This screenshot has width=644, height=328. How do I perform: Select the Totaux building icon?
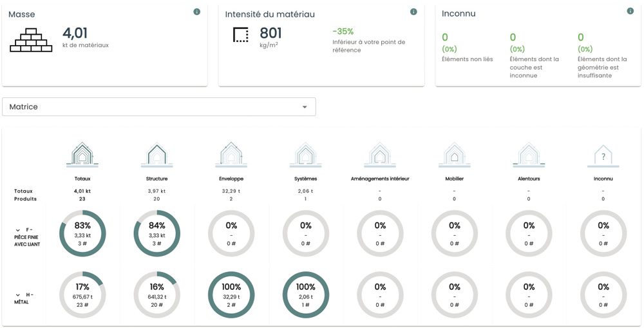click(82, 155)
